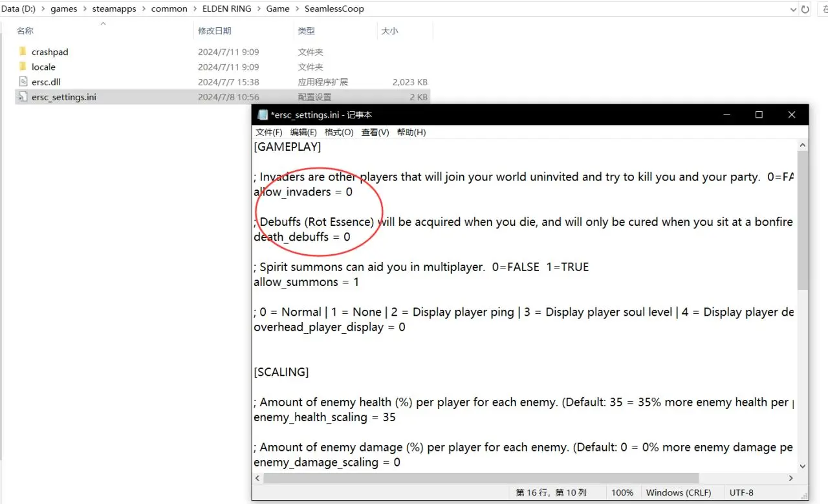Image resolution: width=828 pixels, height=504 pixels.
Task: Open the 查看(V) menu in Notepad
Action: (375, 132)
